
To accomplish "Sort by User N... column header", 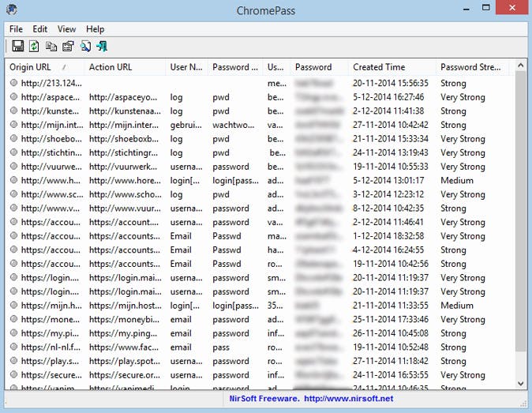I will click(x=186, y=67).
